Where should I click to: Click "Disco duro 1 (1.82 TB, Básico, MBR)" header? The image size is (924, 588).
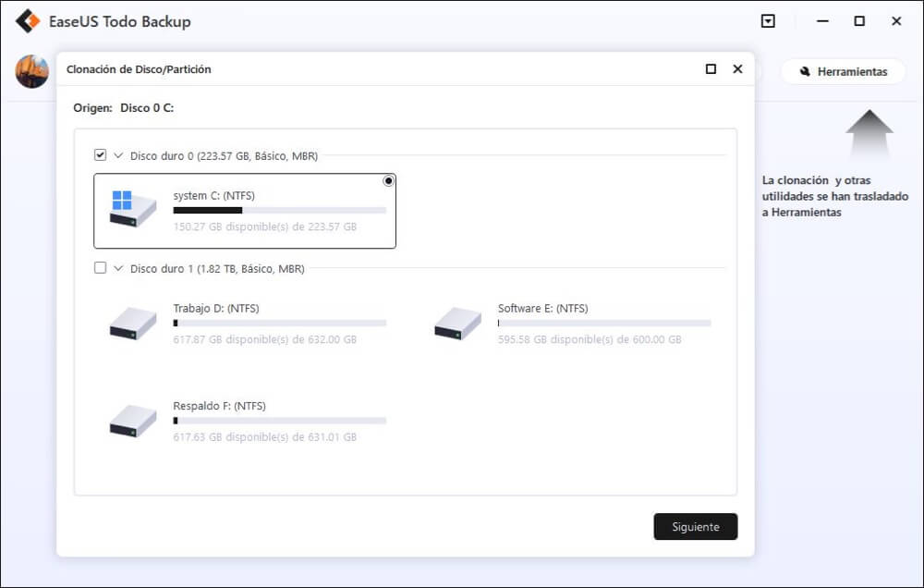(x=217, y=268)
